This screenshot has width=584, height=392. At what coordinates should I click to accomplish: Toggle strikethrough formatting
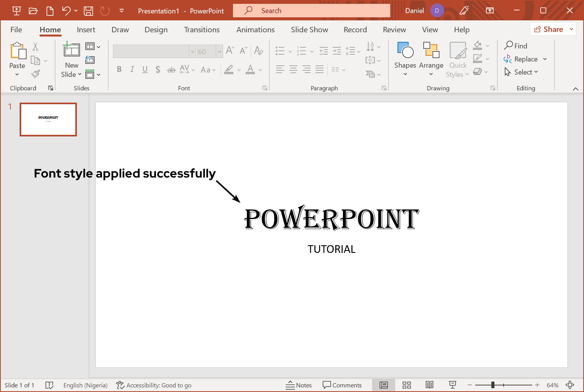tap(171, 69)
